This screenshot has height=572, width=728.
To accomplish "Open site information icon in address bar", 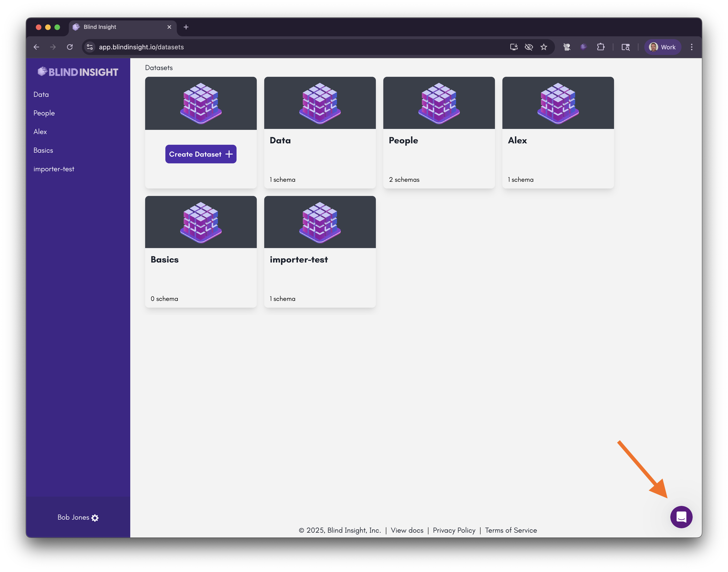I will pos(90,47).
